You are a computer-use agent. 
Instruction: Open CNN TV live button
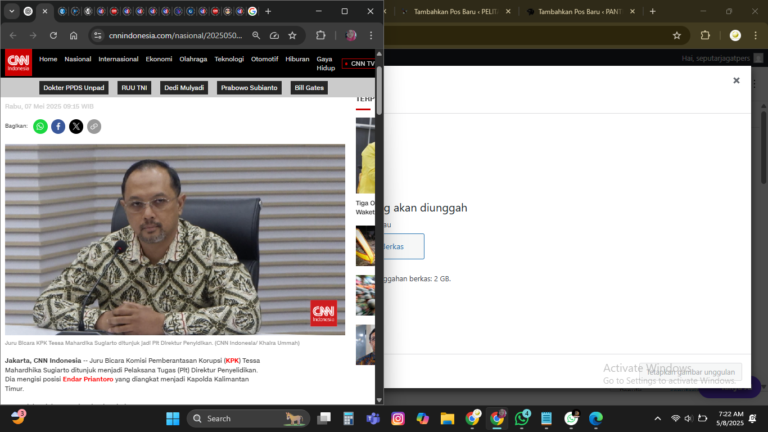click(x=359, y=64)
